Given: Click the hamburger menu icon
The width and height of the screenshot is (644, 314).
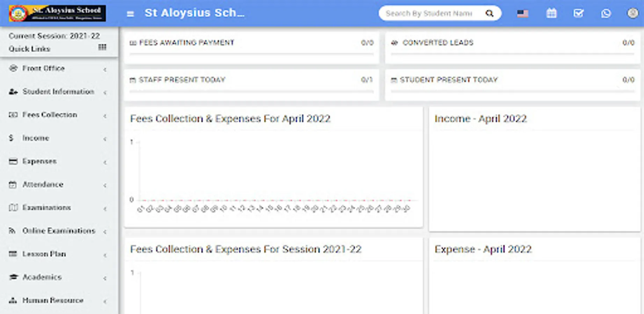Looking at the screenshot, I should click(x=130, y=14).
